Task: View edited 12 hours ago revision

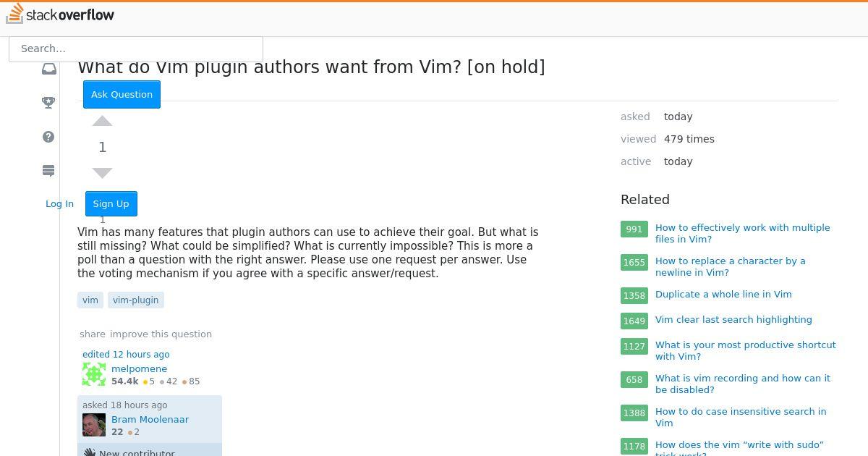Action: click(x=126, y=354)
